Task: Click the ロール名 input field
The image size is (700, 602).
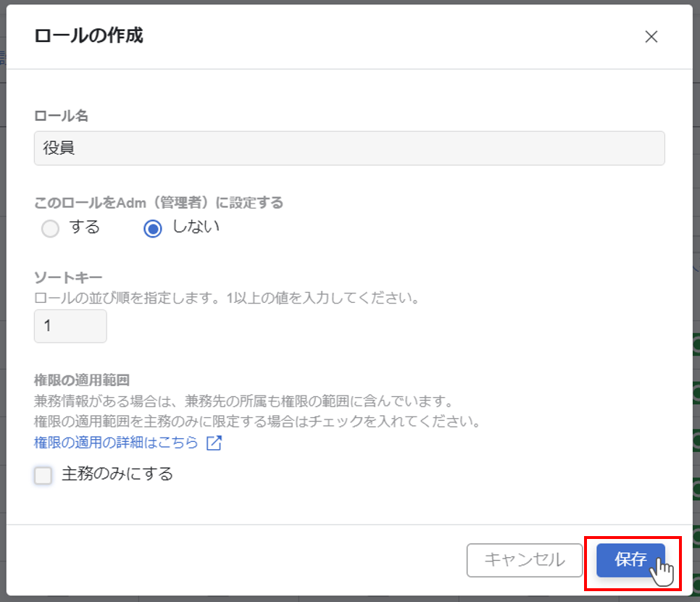Action: (x=349, y=149)
